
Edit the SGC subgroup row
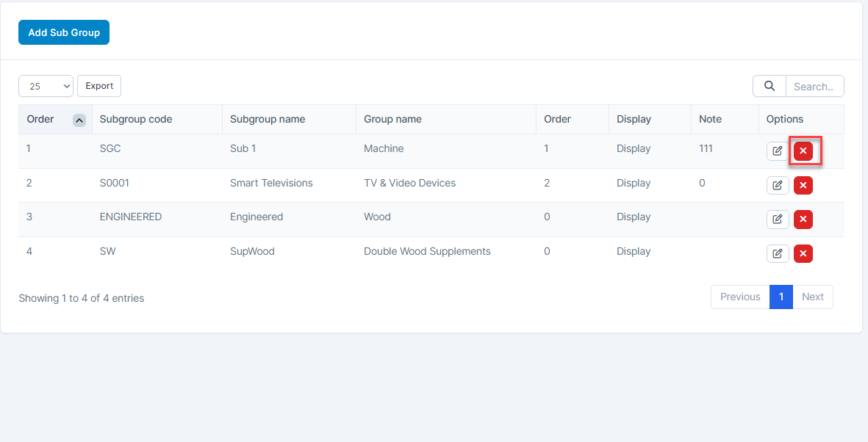click(777, 151)
